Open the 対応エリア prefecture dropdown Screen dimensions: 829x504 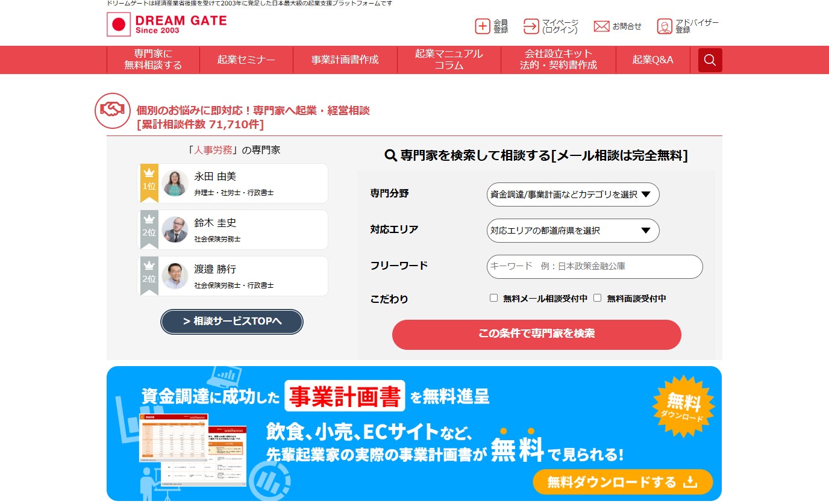click(x=572, y=231)
